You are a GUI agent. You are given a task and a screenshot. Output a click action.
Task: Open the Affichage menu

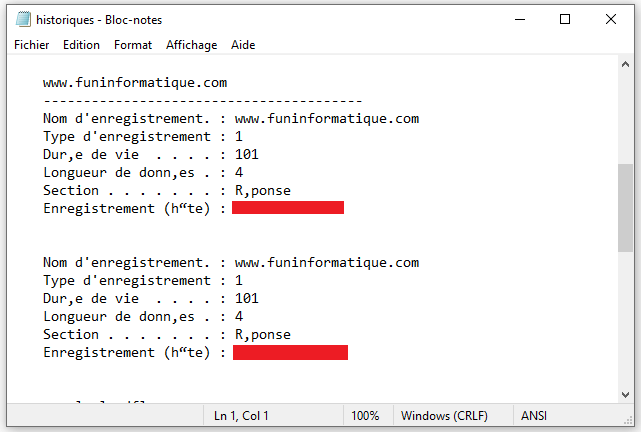click(x=191, y=45)
